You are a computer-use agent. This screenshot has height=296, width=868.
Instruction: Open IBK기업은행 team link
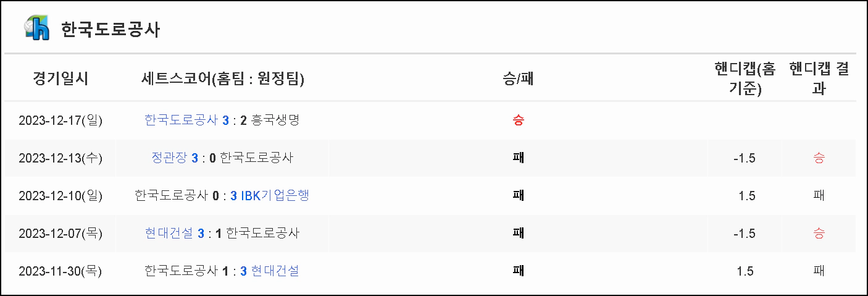click(275, 195)
